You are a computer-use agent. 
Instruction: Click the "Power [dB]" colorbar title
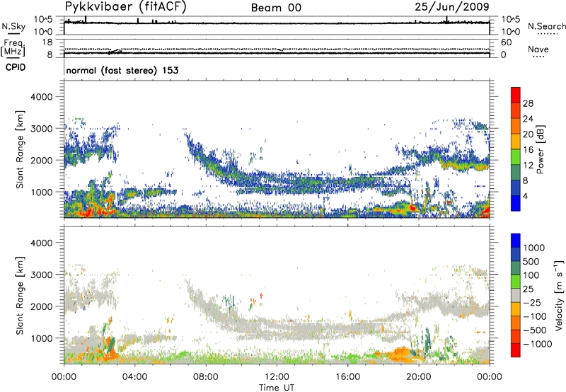click(x=540, y=149)
